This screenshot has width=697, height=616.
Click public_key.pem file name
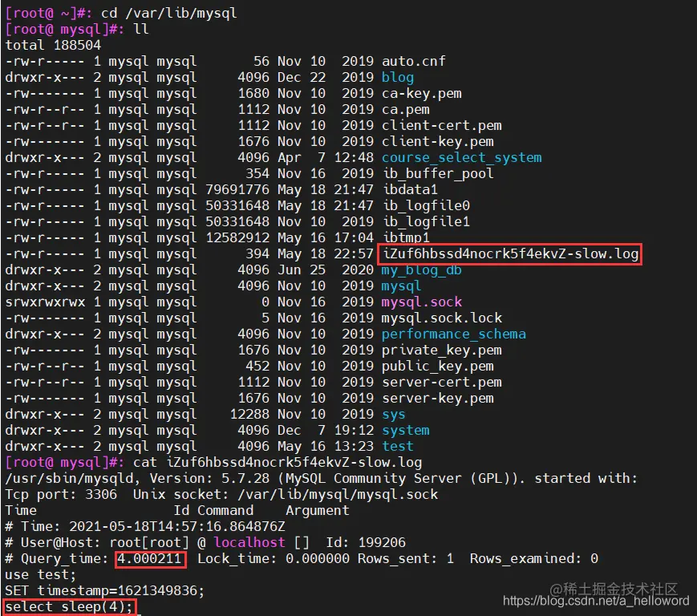click(x=437, y=366)
